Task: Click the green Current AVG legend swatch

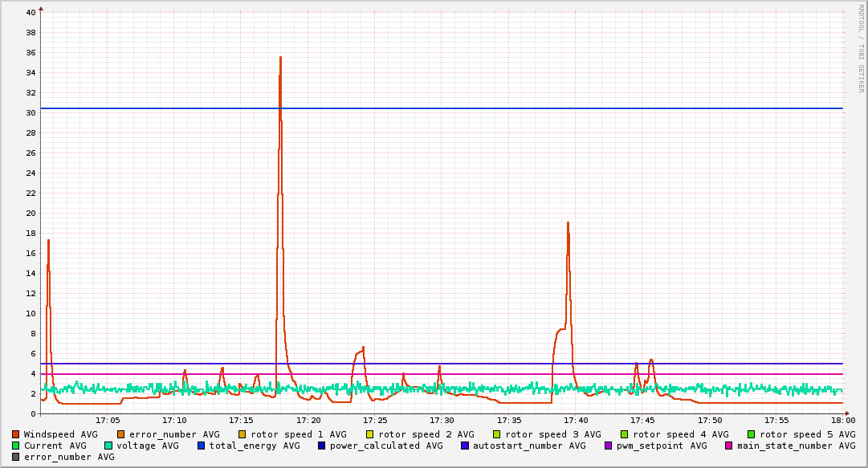Action: click(x=15, y=446)
